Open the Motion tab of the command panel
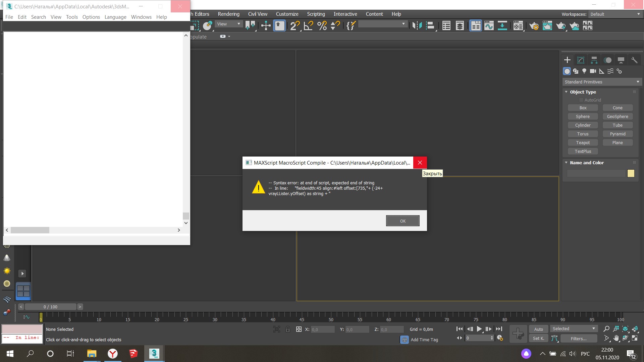 tap(607, 60)
